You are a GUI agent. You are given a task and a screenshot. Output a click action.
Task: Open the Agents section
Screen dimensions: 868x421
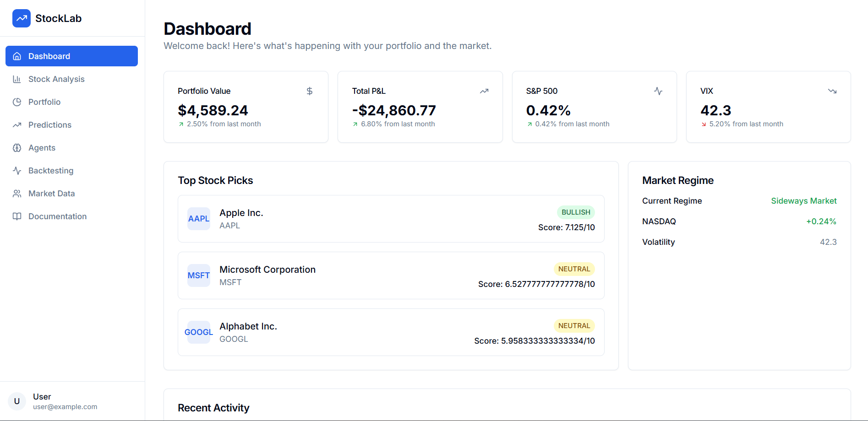(71, 148)
